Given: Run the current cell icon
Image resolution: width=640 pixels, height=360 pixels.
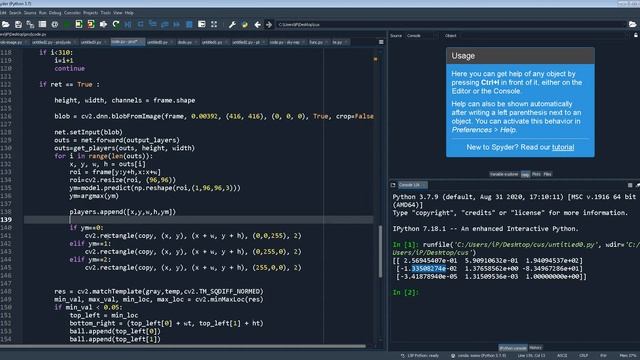Looking at the screenshot, I should [x=79, y=24].
